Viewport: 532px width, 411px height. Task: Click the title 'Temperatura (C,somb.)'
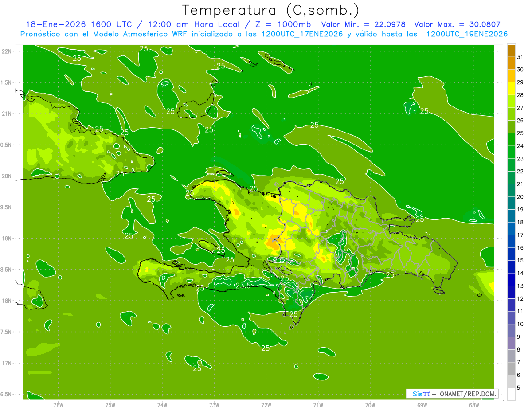coord(271,10)
